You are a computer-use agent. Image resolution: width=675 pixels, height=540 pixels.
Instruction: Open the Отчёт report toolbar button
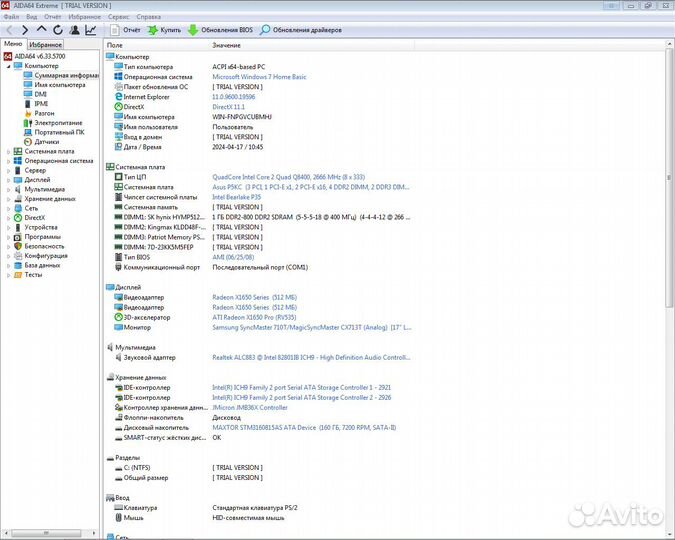125,30
